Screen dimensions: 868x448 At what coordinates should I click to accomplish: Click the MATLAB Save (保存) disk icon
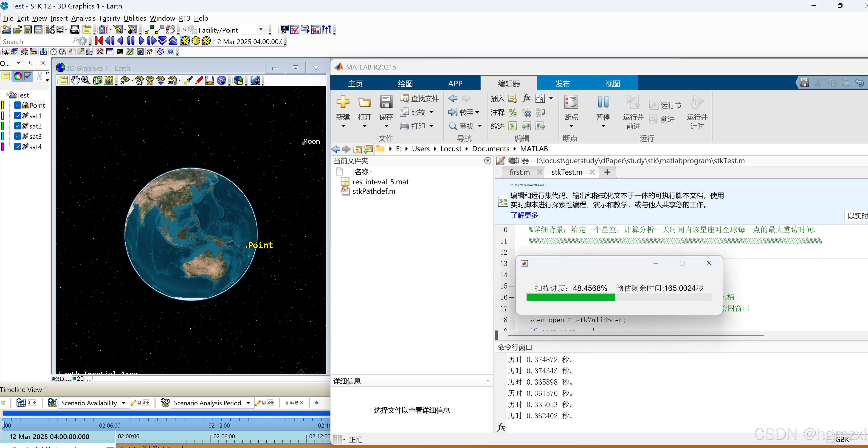(x=386, y=102)
